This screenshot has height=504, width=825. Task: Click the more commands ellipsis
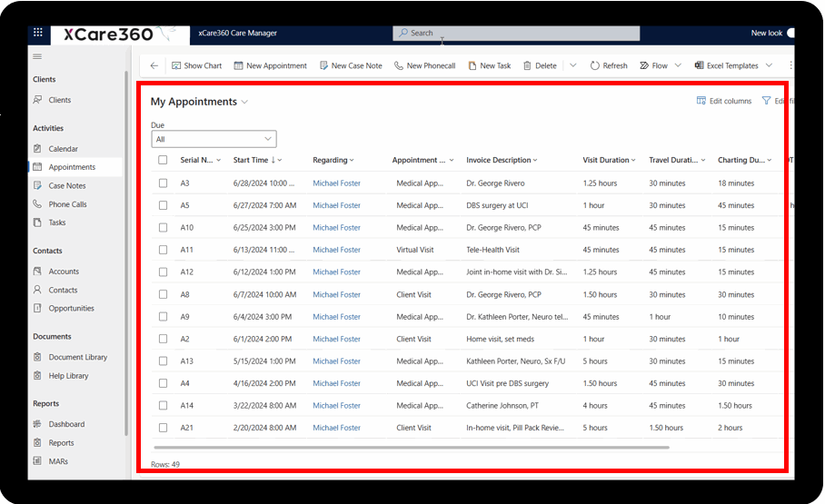click(790, 65)
